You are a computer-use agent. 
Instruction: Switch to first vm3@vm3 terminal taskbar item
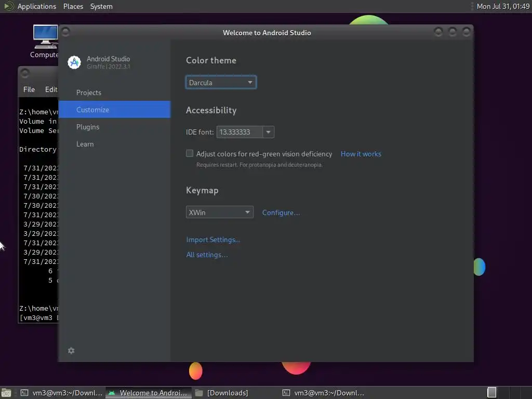61,393
